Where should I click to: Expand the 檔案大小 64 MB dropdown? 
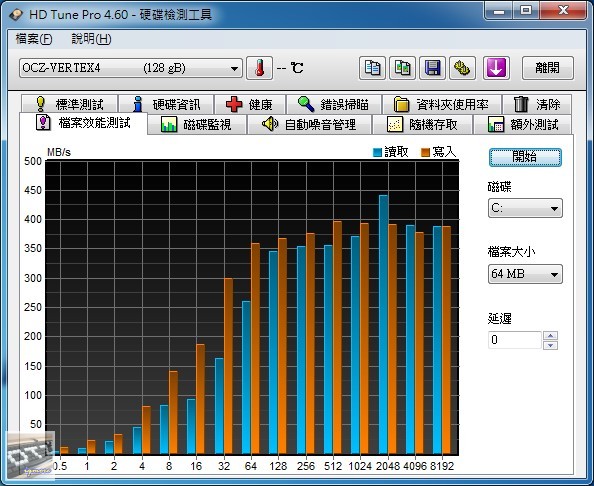coord(525,274)
